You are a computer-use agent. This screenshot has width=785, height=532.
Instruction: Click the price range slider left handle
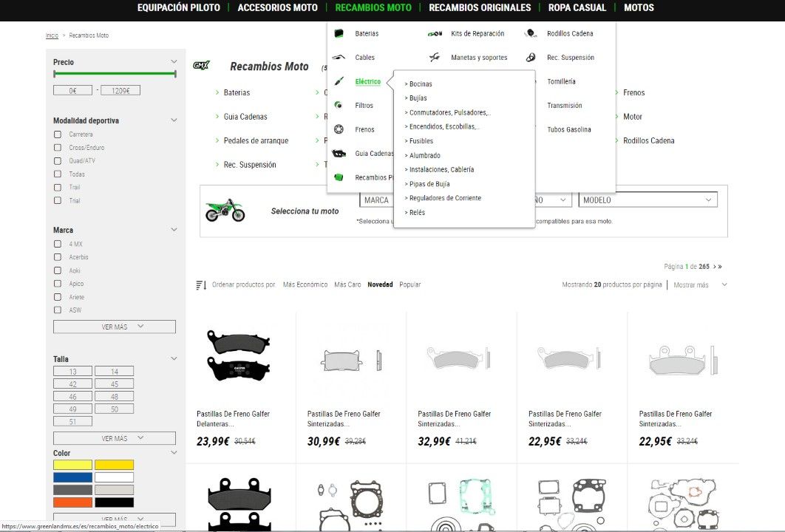(55, 74)
